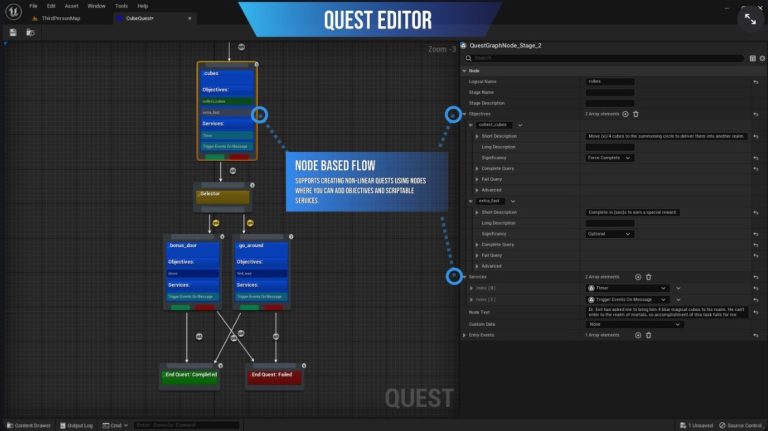Collapse the Objectives array
Viewport: 768px width, 431px height.
[x=464, y=114]
